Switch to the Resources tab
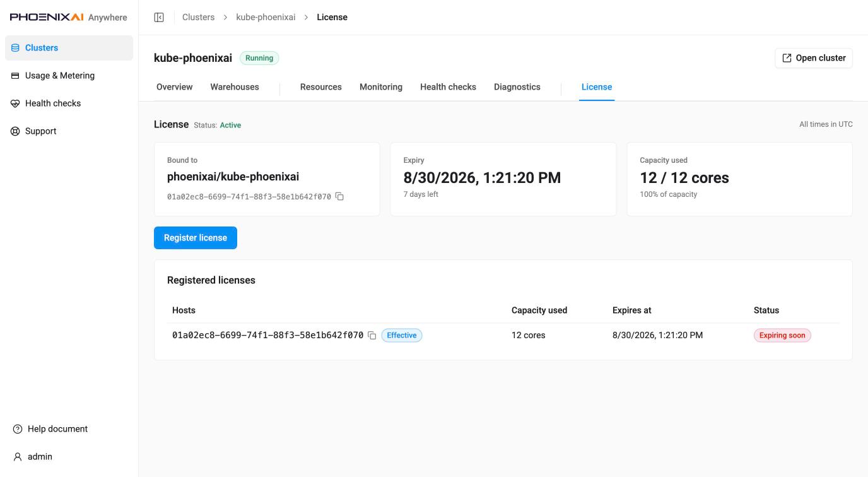The height and width of the screenshot is (477, 868). pyautogui.click(x=321, y=87)
